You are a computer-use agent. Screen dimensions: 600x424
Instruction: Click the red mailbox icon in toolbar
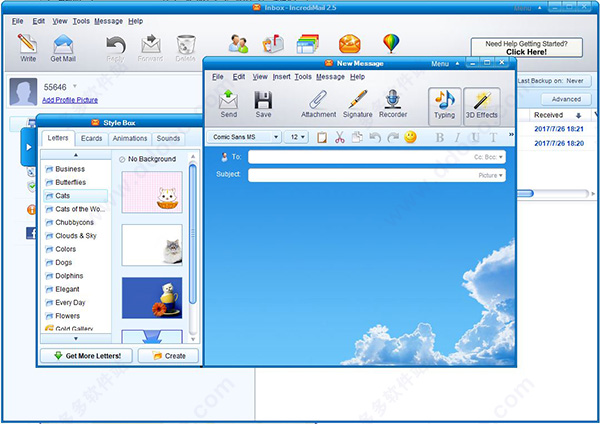(273, 44)
